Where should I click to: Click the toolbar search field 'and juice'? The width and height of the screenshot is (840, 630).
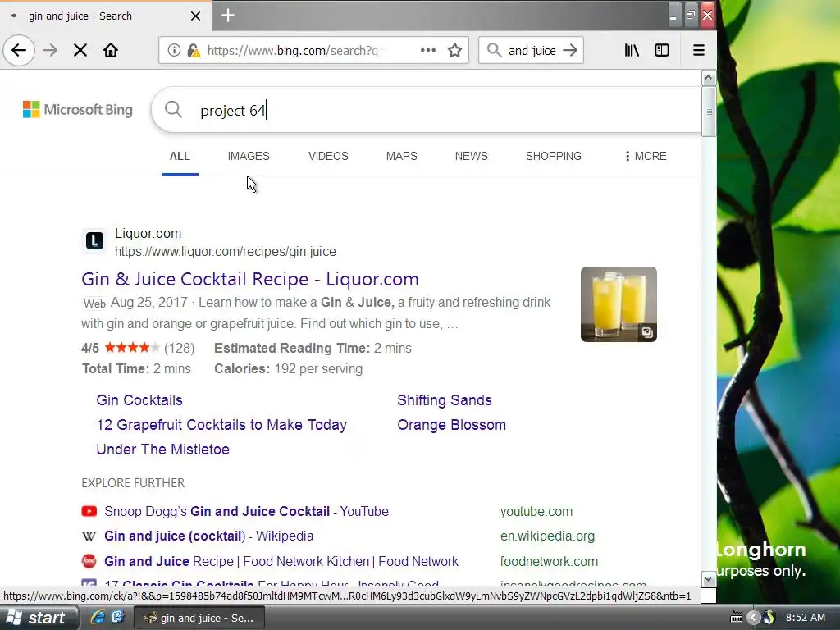pos(532,50)
